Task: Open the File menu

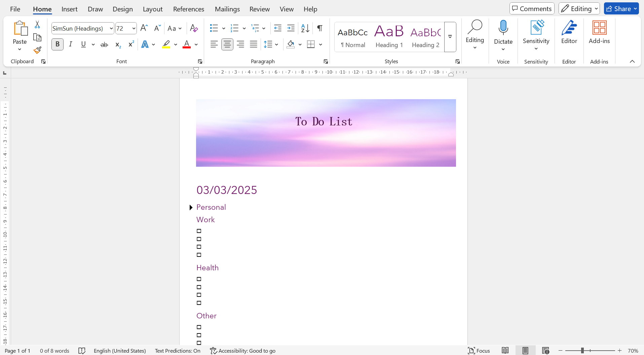Action: 15,9
